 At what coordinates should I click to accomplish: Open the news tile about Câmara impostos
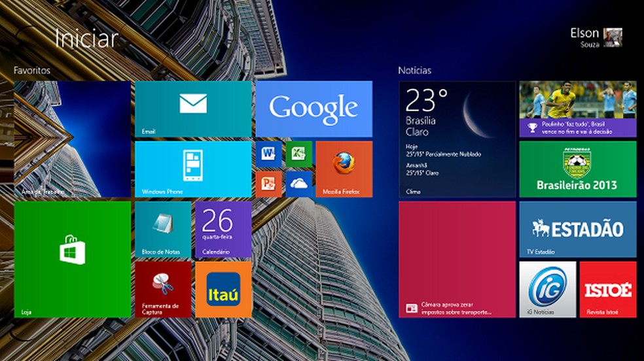tap(457, 259)
